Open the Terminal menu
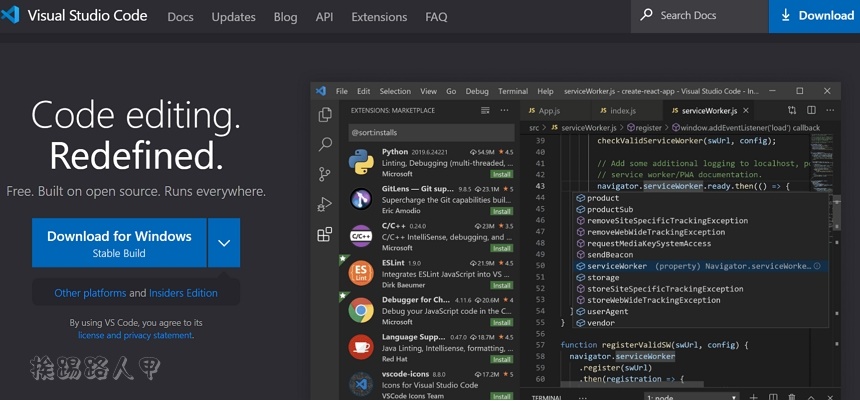This screenshot has width=860, height=401. click(x=513, y=91)
